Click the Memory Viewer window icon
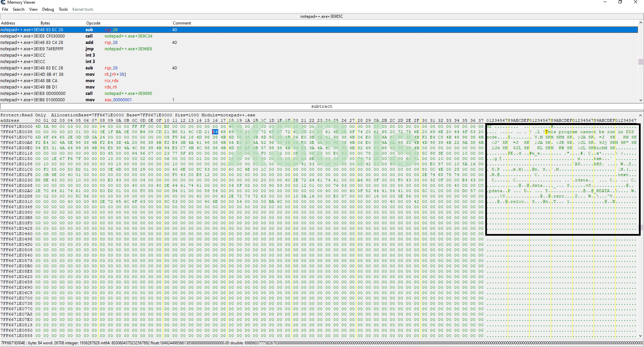 tap(3, 2)
